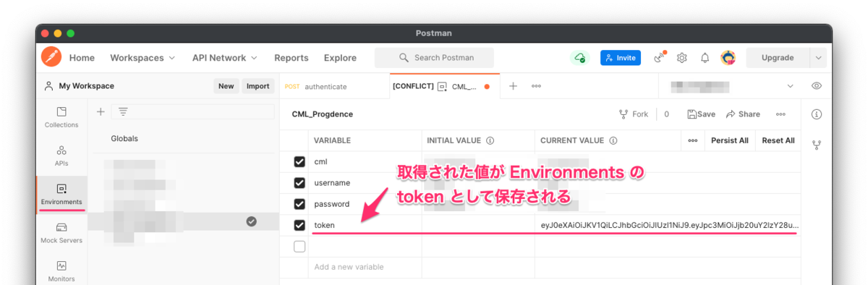Create new environment with plus icon
Screen dimensions: 868x285
(x=101, y=111)
